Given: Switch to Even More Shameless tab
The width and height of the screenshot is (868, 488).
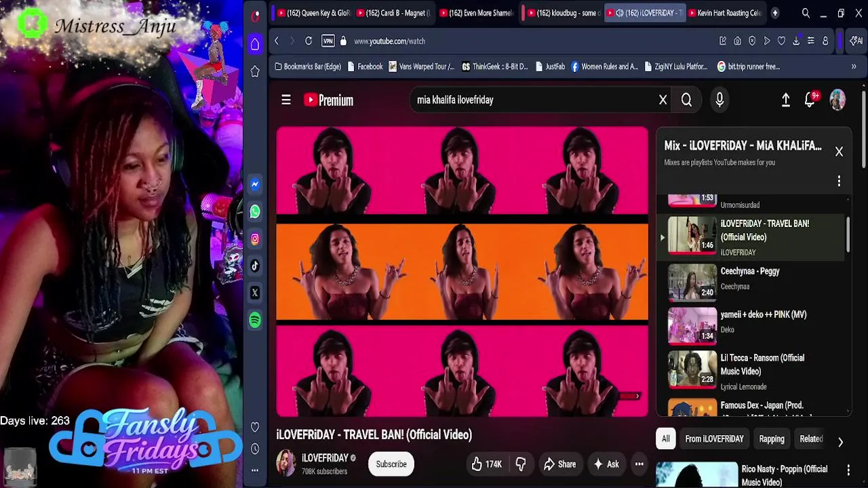Looking at the screenshot, I should click(x=476, y=13).
